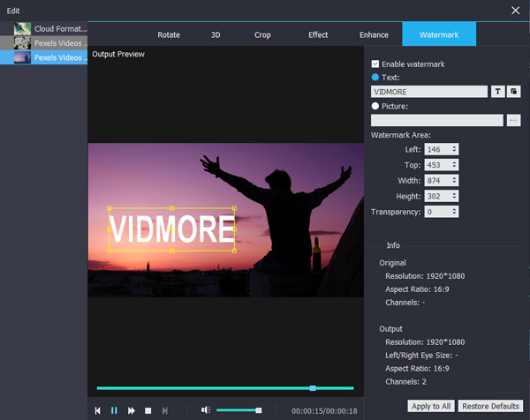Viewport: 530px width, 420px height.
Task: Increase the Width value stepper
Action: (454, 178)
